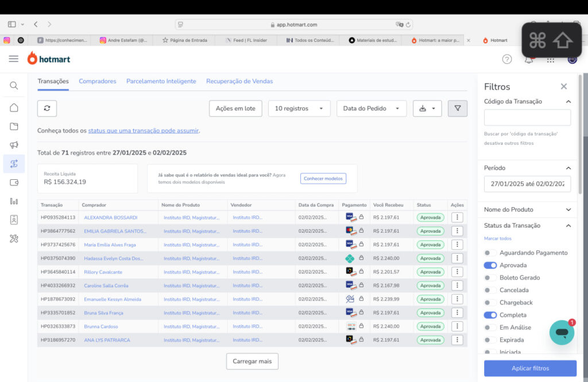Viewport: 588px width, 382px height.
Task: Switch to Feed | FL Insider browser tab
Action: 246,40
